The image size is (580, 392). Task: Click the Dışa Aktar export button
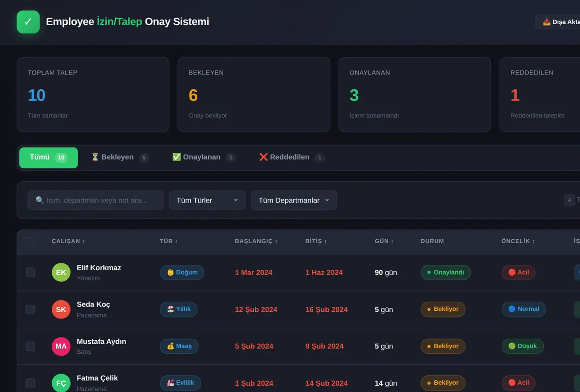[558, 22]
